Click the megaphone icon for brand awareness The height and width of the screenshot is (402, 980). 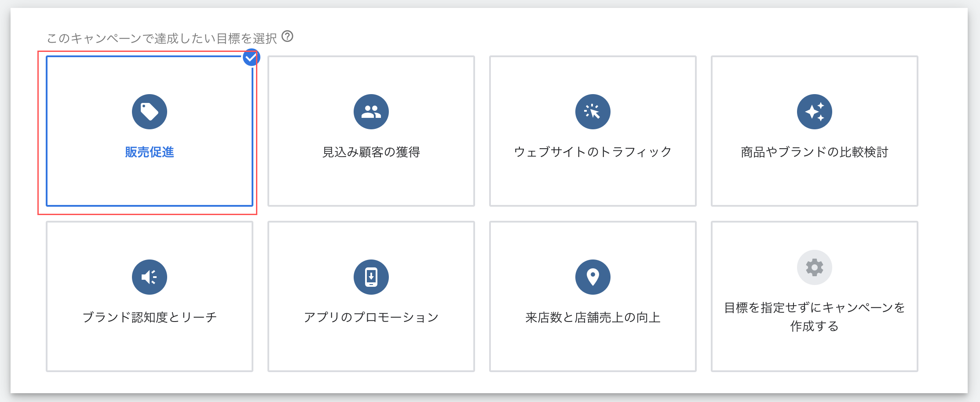[x=150, y=277]
